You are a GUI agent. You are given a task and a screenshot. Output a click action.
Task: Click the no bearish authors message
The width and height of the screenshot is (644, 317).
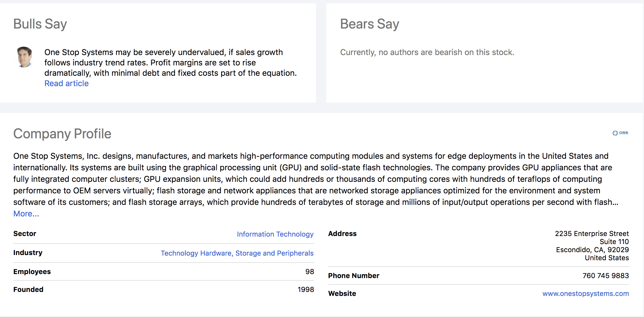pyautogui.click(x=427, y=52)
